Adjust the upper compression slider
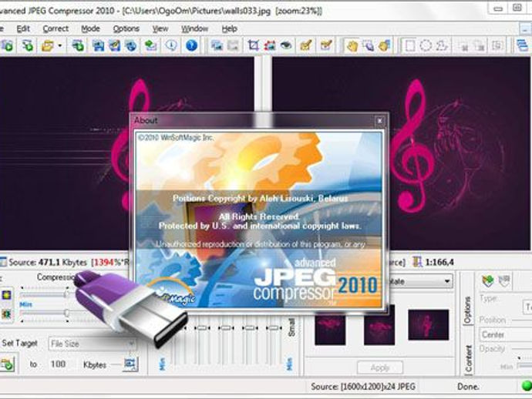This screenshot has width=532, height=399. click(x=66, y=293)
